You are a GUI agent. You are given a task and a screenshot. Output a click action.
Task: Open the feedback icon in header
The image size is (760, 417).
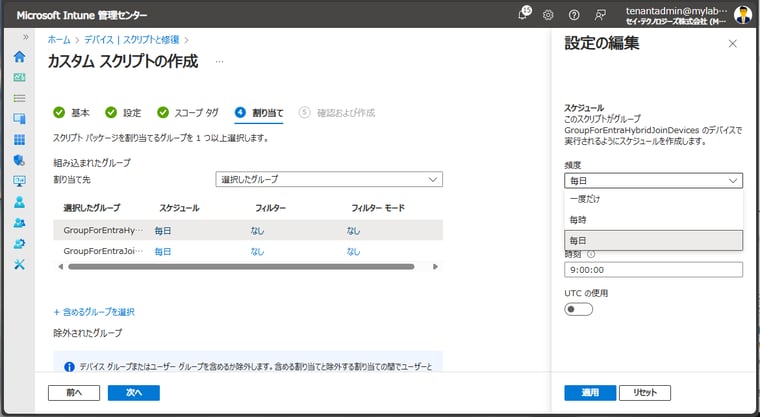(600, 15)
